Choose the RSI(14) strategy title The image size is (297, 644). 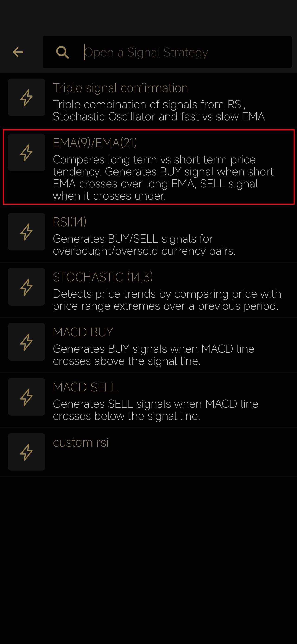click(x=70, y=222)
